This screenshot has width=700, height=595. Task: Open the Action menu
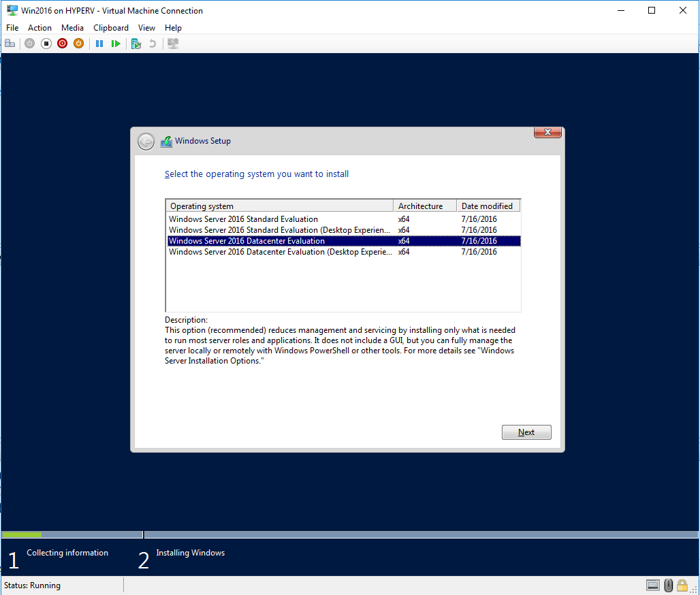[39, 28]
